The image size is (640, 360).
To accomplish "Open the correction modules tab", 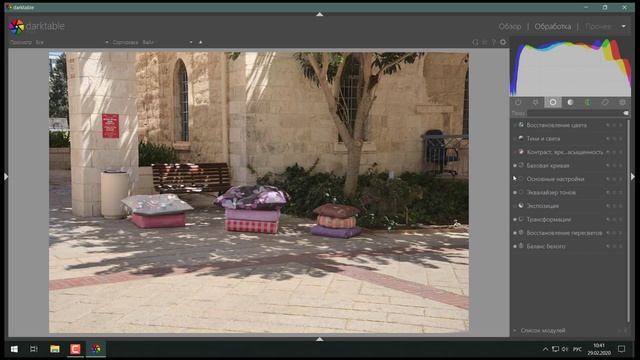I will pos(605,102).
